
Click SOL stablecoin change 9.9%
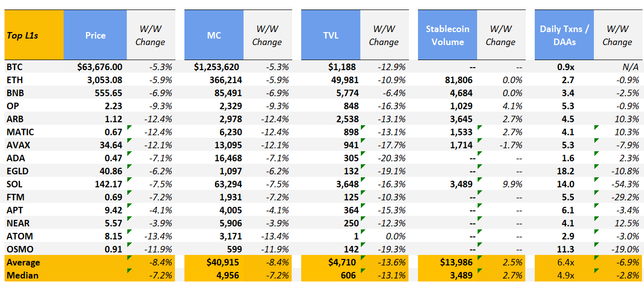pos(514,184)
